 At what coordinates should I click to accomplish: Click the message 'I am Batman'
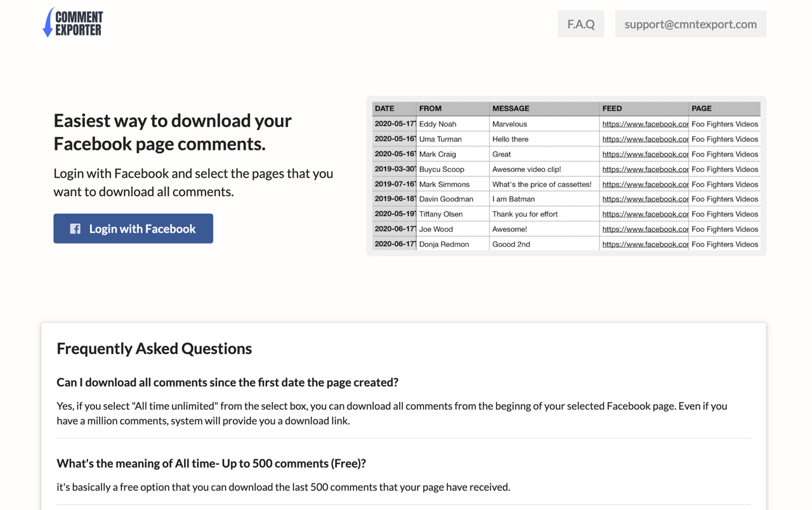click(513, 199)
